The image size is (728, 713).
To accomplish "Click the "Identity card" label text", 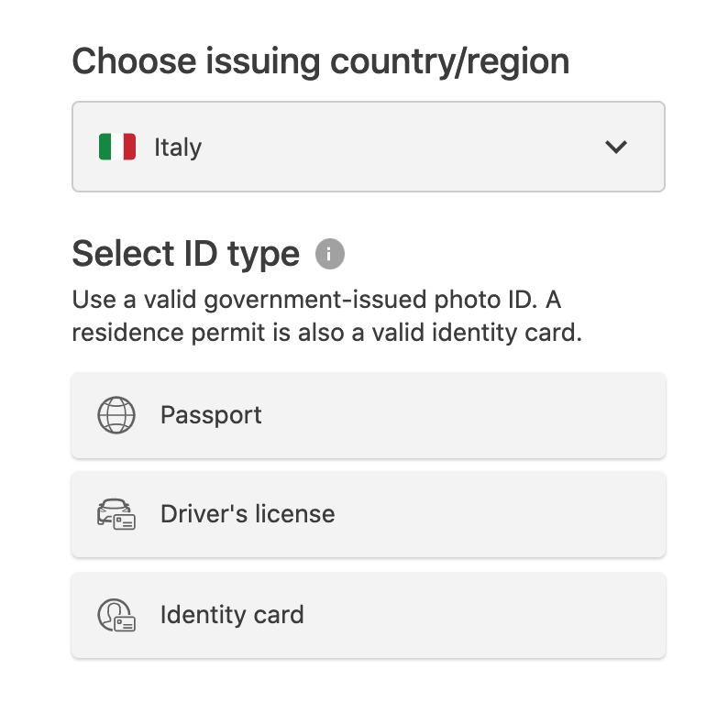I will [232, 614].
